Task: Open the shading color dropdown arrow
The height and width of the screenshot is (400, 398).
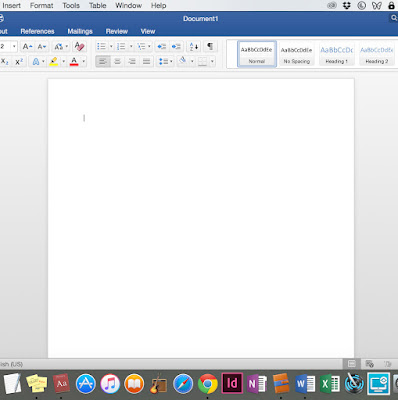Action: point(192,61)
